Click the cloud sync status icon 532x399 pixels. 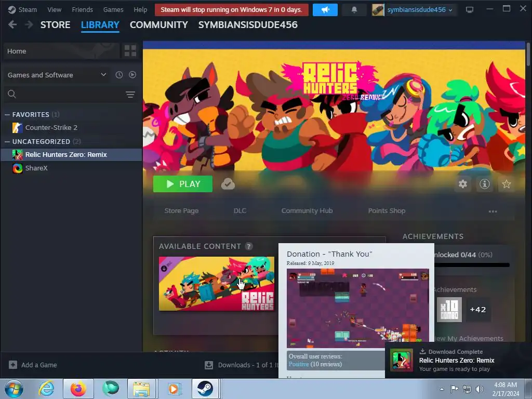tap(228, 184)
